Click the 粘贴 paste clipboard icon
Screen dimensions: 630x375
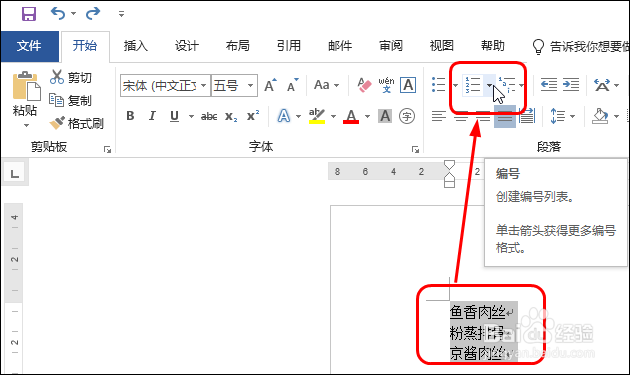point(27,86)
